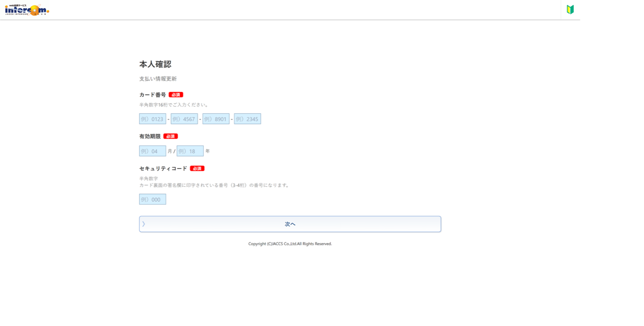Click the 本人確認 heading
644x326 pixels.
click(155, 64)
